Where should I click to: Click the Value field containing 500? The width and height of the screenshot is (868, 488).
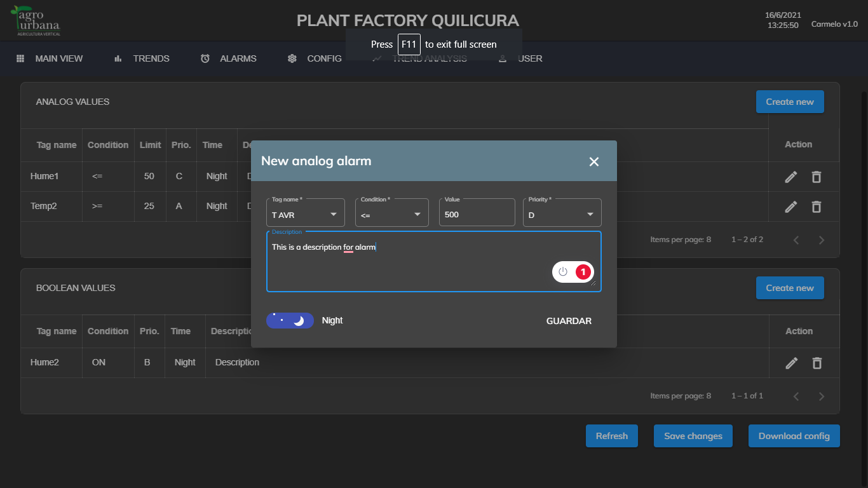pyautogui.click(x=477, y=212)
